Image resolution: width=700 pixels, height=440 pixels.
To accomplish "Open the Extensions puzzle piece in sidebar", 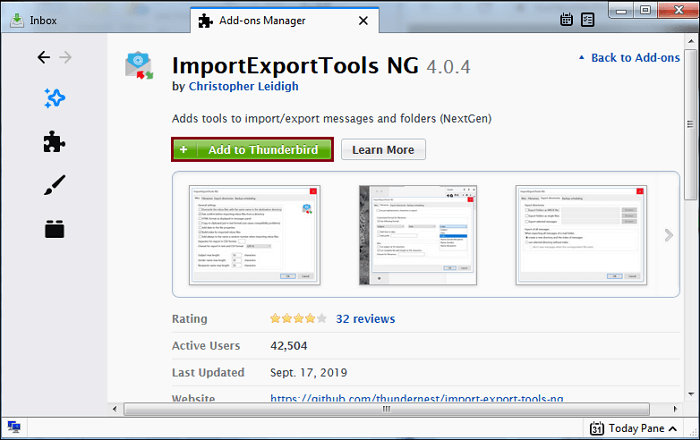I will point(54,142).
